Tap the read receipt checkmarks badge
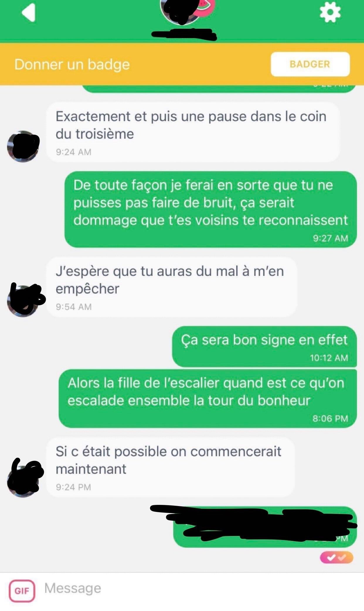This screenshot has width=364, height=611. pos(336,557)
